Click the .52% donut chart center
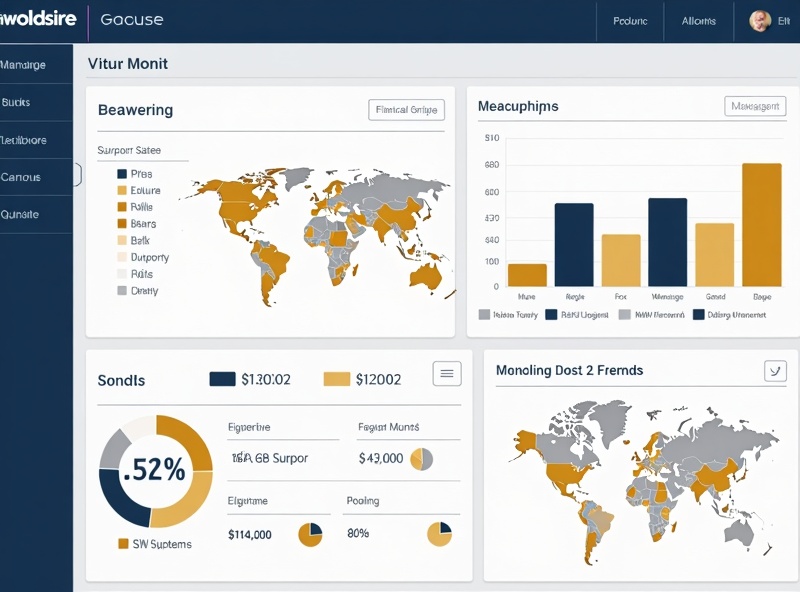The height and width of the screenshot is (592, 800). click(155, 470)
